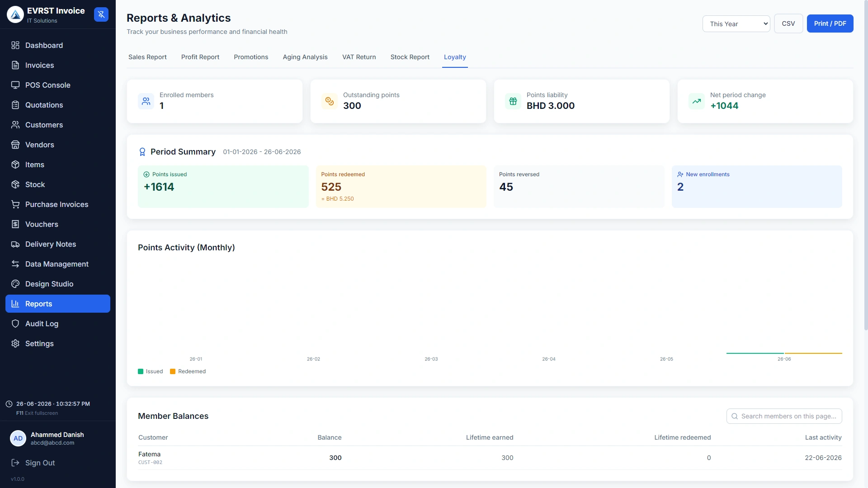
Task: Open the Vendors section
Action: (x=58, y=145)
